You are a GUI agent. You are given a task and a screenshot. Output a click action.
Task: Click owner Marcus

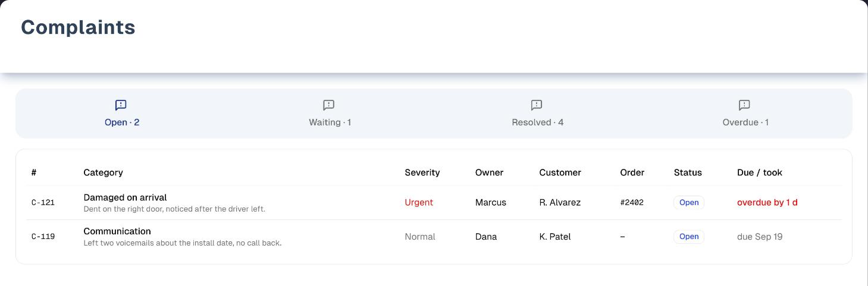(491, 203)
